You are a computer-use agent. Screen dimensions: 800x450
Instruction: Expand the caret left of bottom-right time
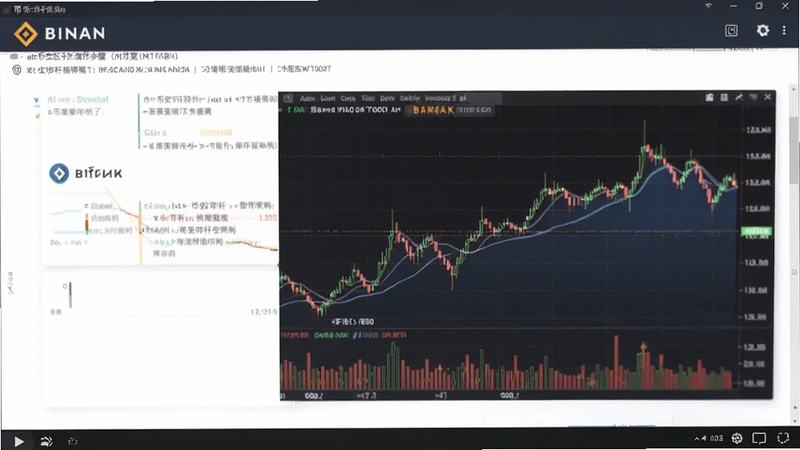pos(697,438)
